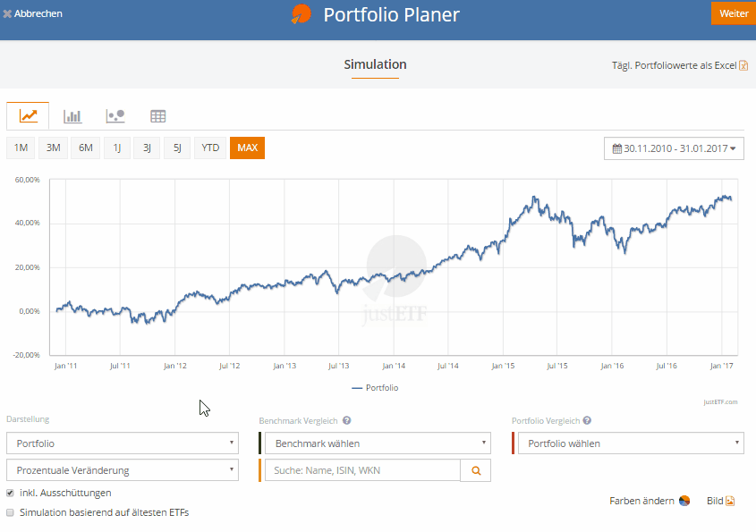Switch to line chart view icon
The image size is (756, 532).
coord(28,115)
